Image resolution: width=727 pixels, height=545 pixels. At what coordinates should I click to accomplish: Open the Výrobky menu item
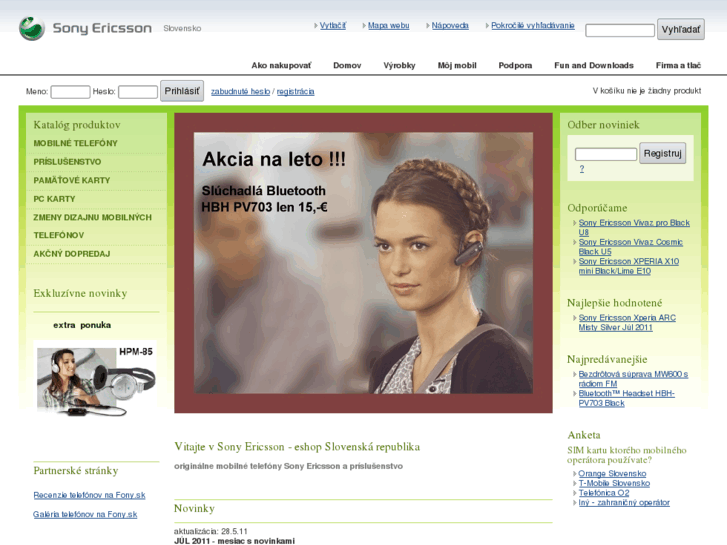[399, 65]
